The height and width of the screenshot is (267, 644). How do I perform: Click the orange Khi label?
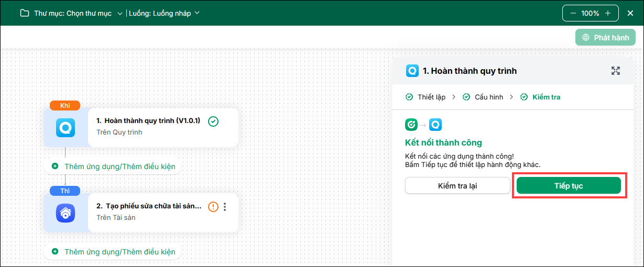[x=65, y=106]
